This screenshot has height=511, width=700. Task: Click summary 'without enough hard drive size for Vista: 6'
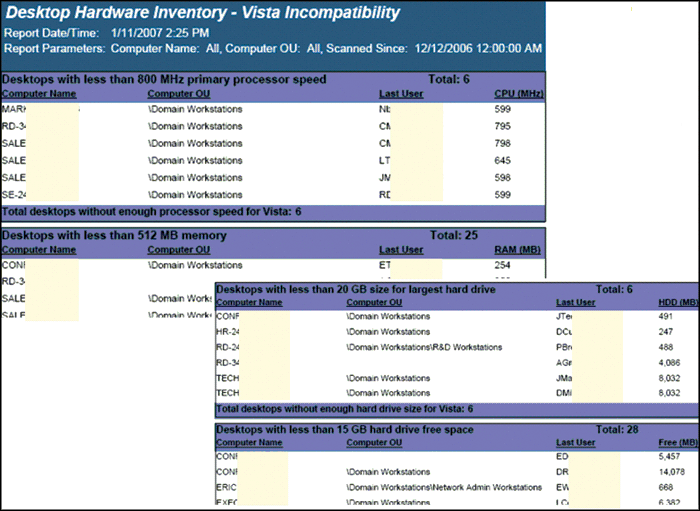coord(345,409)
